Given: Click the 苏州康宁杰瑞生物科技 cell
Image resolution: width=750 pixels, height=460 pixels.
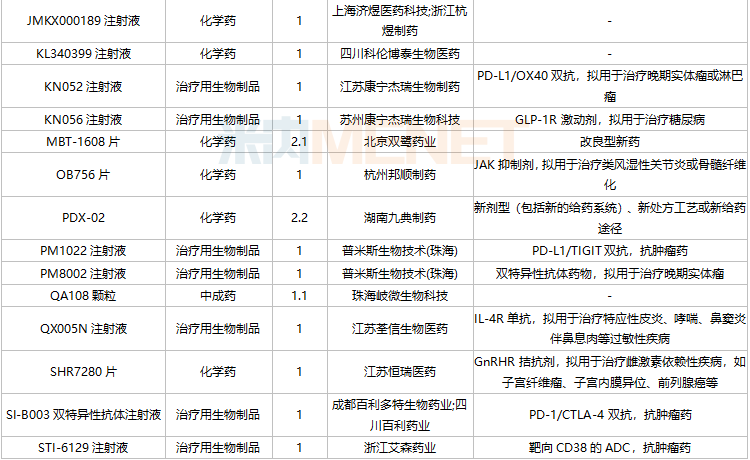Looking at the screenshot, I should pyautogui.click(x=400, y=119).
